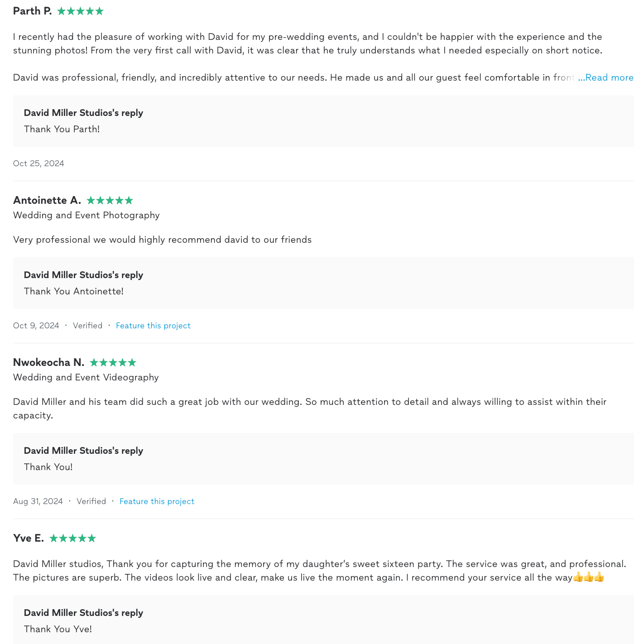Select reviewer name Nwokeocha N.
Screen dimensions: 644x644
(x=48, y=362)
